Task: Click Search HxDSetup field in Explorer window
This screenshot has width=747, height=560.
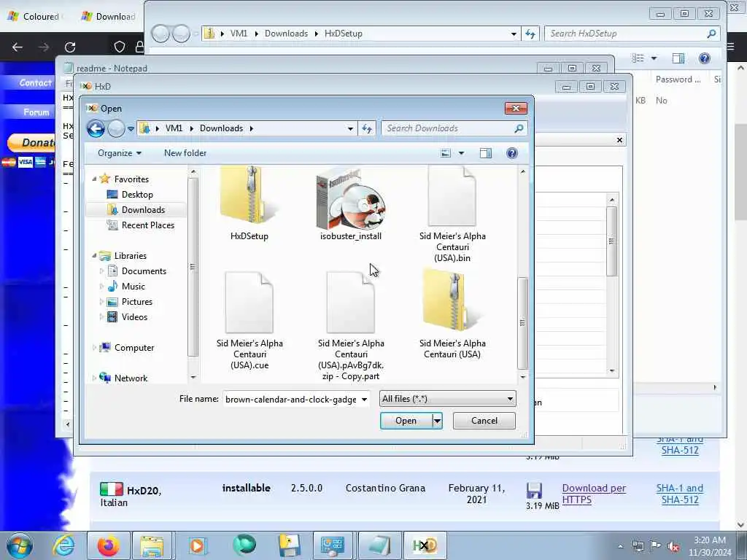Action: tap(631, 34)
